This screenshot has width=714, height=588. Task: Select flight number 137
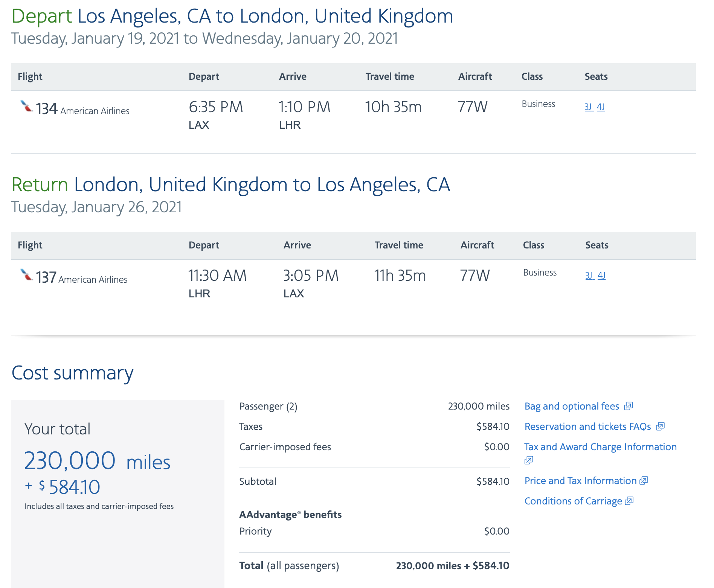(46, 277)
